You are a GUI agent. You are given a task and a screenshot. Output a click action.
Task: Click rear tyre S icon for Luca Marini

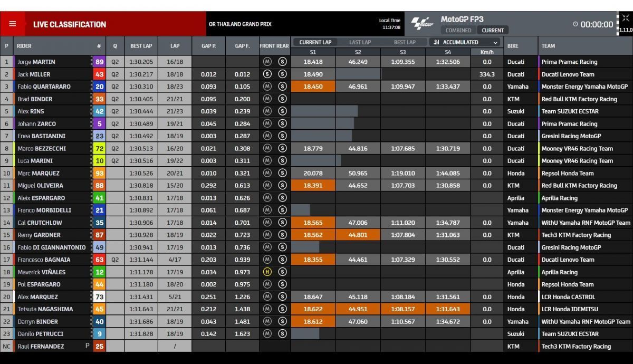tap(282, 161)
